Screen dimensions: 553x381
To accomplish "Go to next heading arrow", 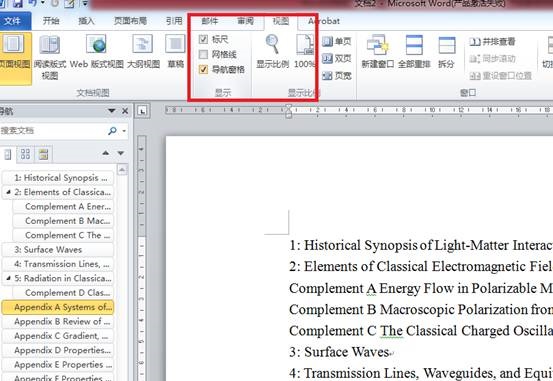I will [121, 153].
